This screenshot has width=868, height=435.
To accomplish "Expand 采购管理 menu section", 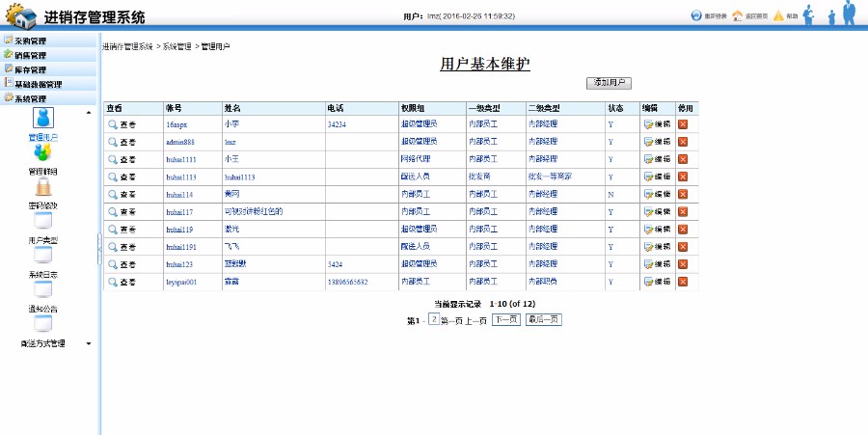I will point(49,41).
